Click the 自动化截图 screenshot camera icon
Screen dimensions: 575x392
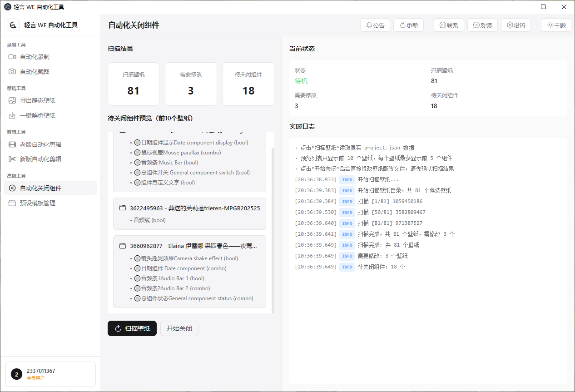click(x=12, y=72)
